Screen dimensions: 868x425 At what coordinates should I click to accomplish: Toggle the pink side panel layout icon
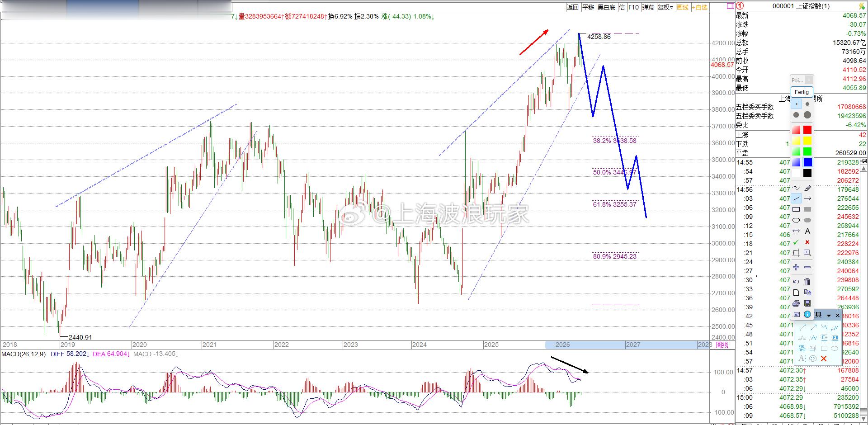(x=731, y=6)
